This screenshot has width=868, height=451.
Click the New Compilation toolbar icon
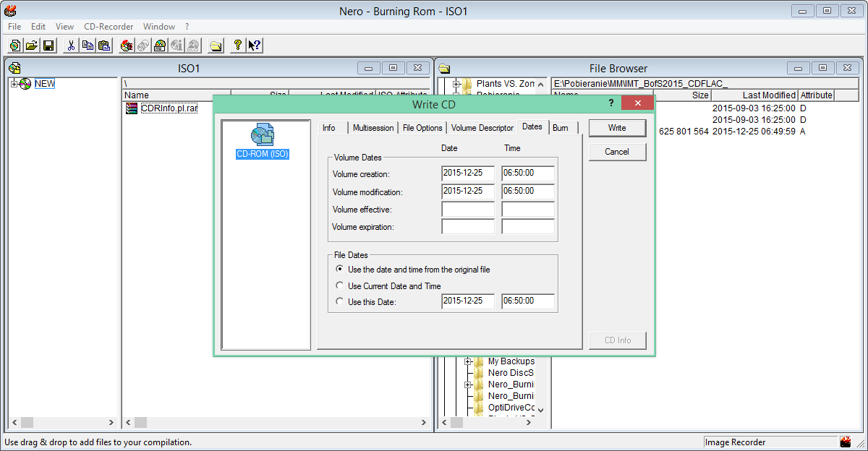coord(15,46)
